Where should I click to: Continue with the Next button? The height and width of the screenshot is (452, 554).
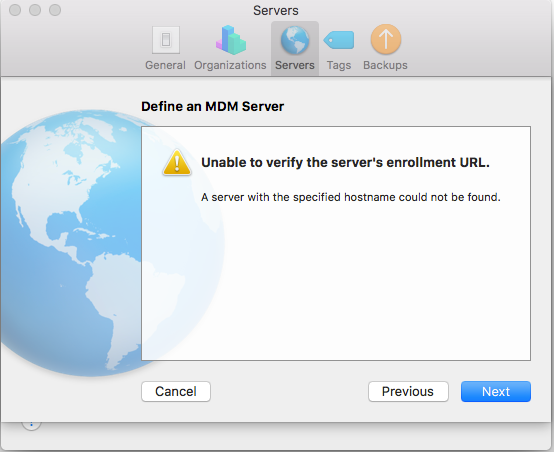496,392
